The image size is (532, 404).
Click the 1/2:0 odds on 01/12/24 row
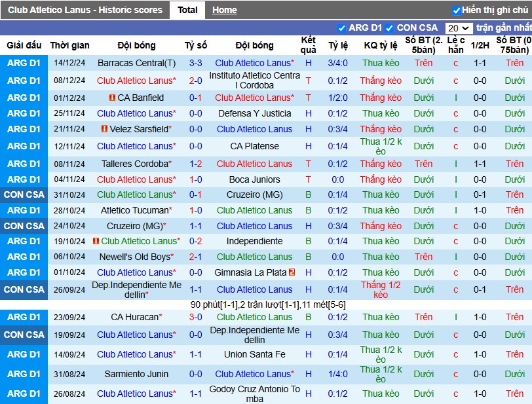coord(337,98)
